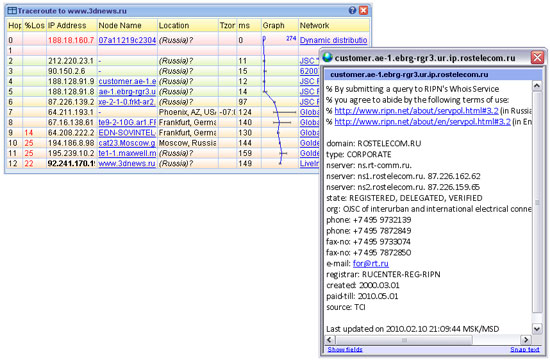Viewport: 550px width, 360px height.
Task: Open the for@rt.ru email link
Action: point(371,263)
